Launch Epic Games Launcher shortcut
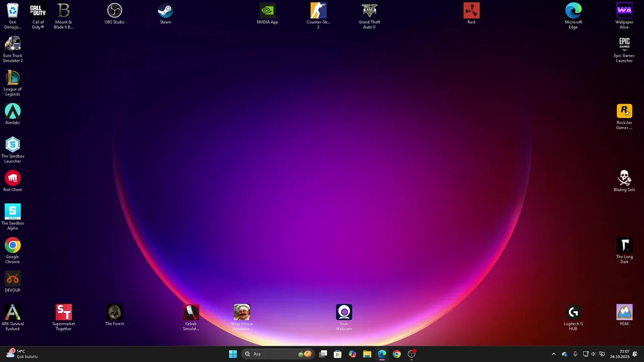Image resolution: width=644 pixels, height=362 pixels. coord(624,49)
